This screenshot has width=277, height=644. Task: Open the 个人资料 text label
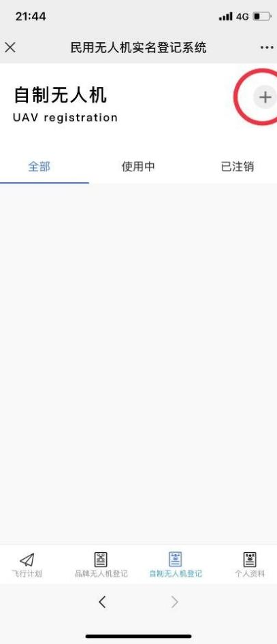point(250,574)
